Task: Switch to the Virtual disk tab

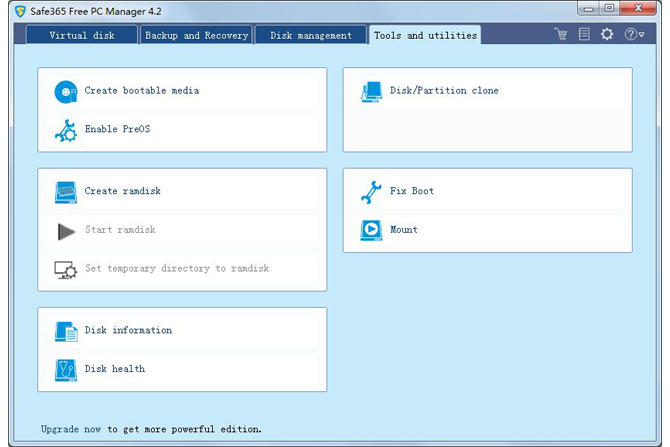Action: tap(82, 35)
